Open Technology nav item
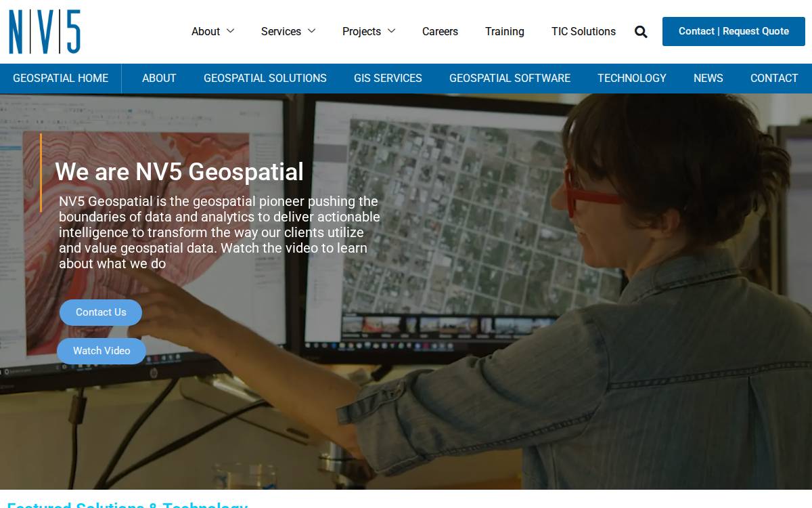The width and height of the screenshot is (812, 508). coord(632,78)
